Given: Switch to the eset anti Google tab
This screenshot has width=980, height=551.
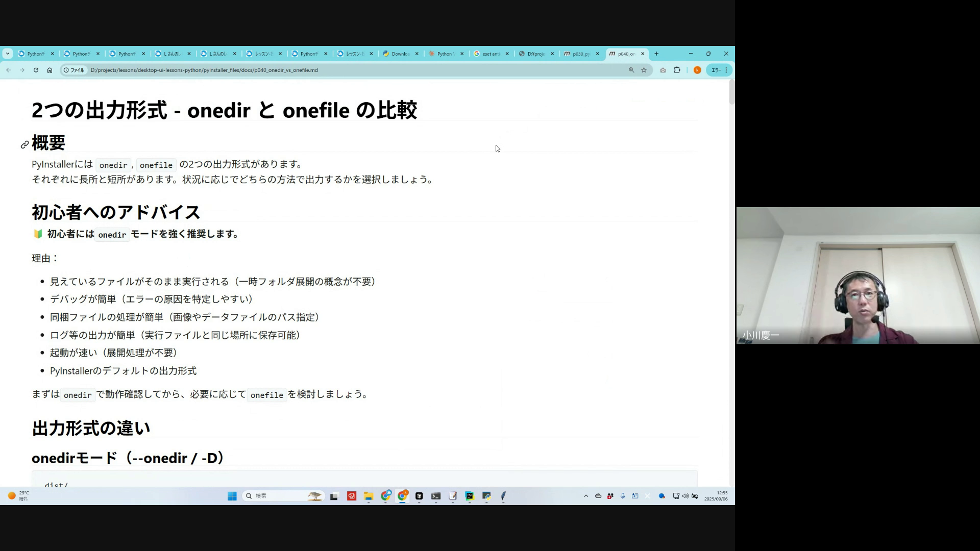Looking at the screenshot, I should [x=490, y=54].
